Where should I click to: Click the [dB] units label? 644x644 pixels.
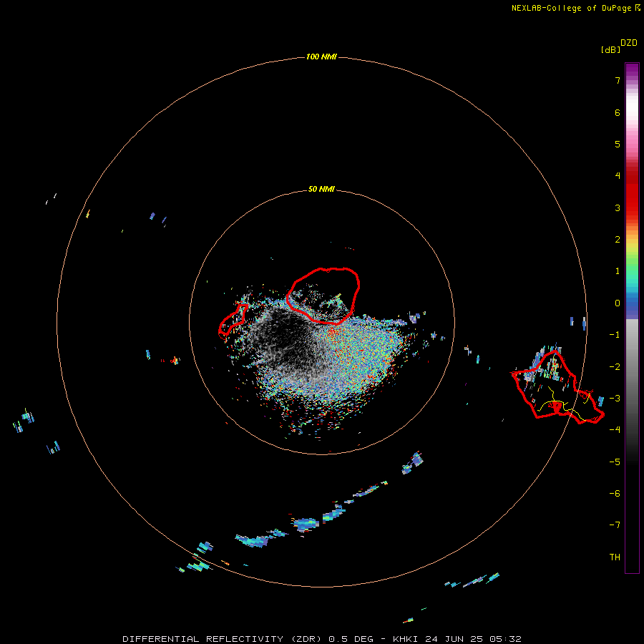(x=611, y=49)
